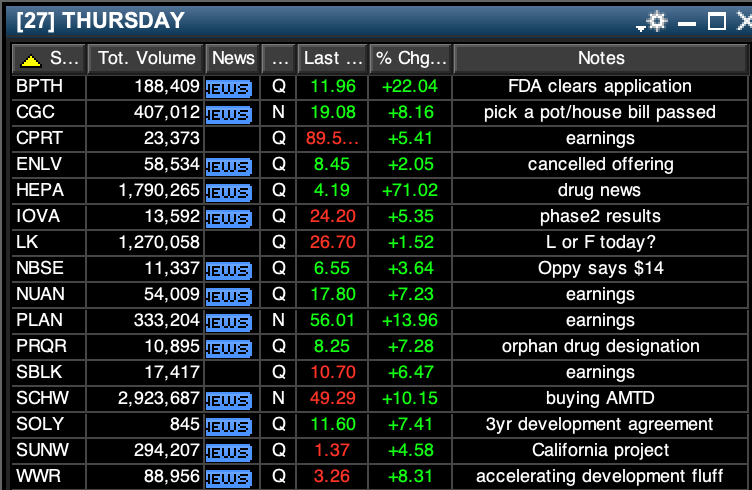Select the ENLV symbol cell
Image resolution: width=752 pixels, height=490 pixels.
tap(48, 164)
